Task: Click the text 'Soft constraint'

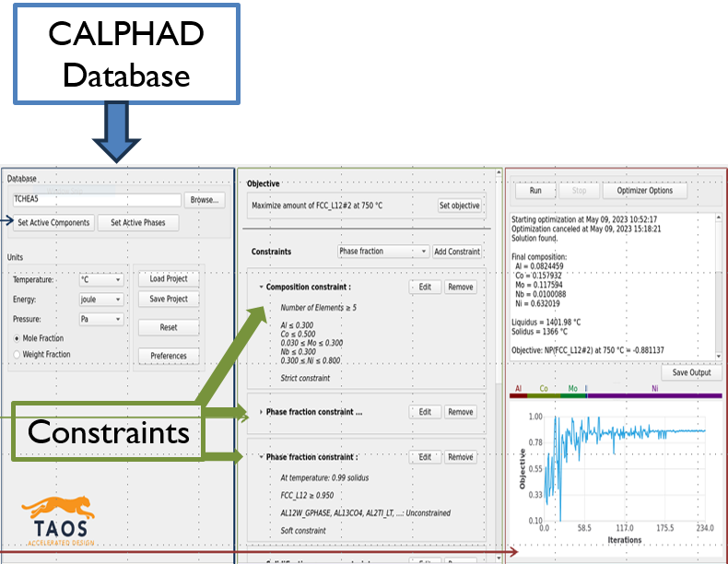Action: 303,531
